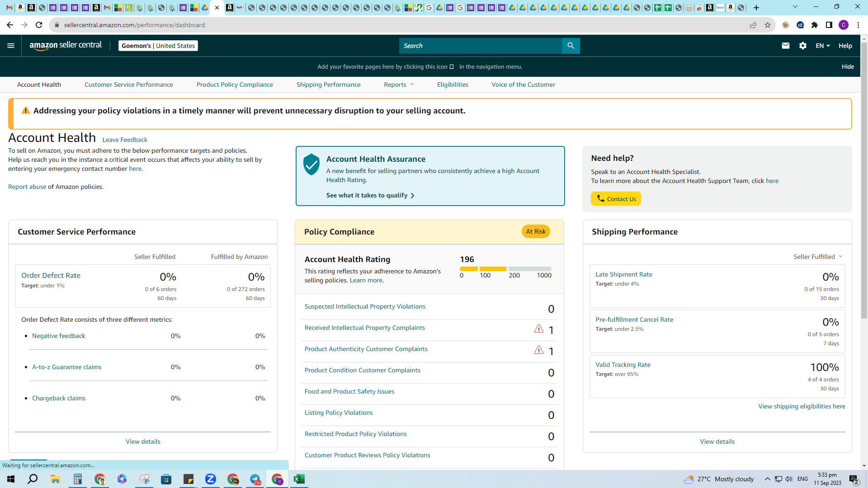Image resolution: width=868 pixels, height=488 pixels.
Task: Open the Shipping Performance tab
Action: (329, 84)
